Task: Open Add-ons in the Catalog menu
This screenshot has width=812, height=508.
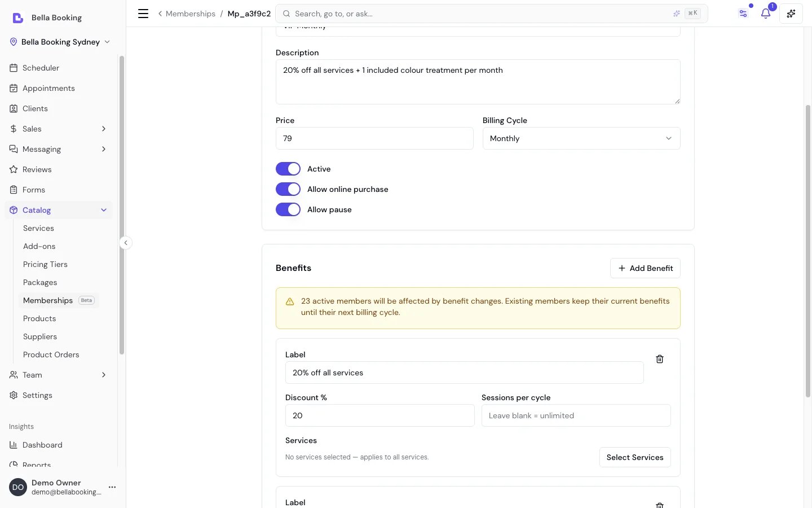Action: click(39, 246)
